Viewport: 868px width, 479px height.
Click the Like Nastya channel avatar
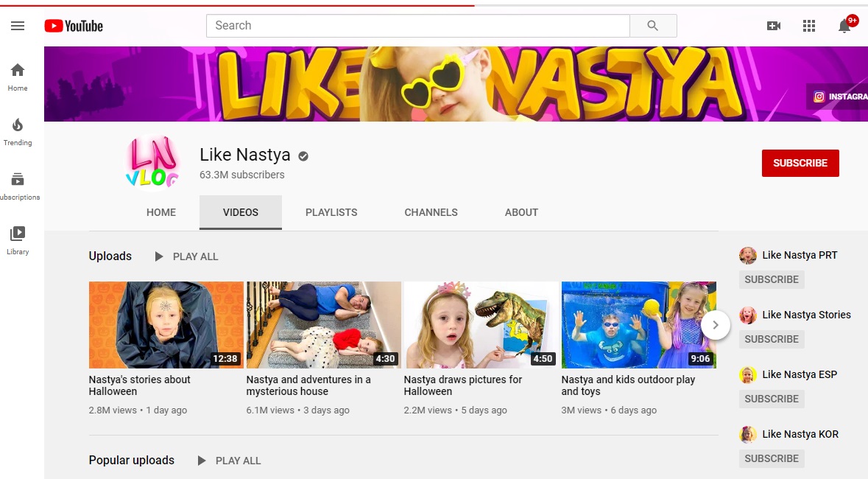152,163
